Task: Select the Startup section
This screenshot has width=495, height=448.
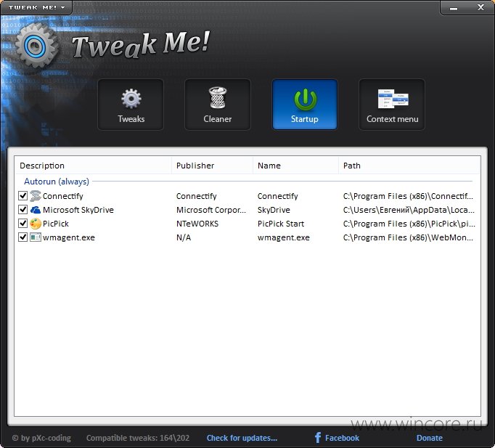Action: (x=305, y=105)
